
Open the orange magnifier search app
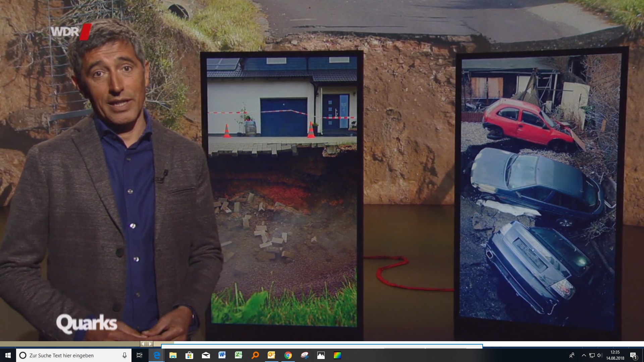click(x=255, y=355)
